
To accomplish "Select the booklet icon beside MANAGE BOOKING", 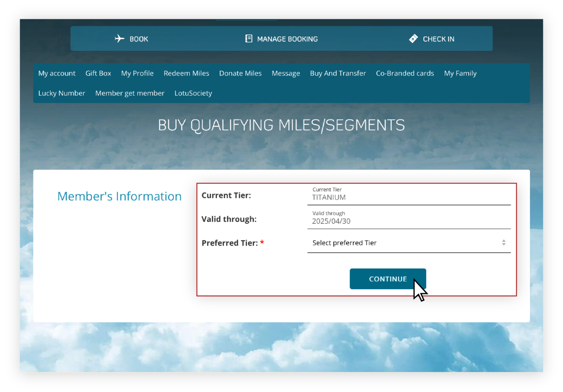I will click(x=248, y=38).
